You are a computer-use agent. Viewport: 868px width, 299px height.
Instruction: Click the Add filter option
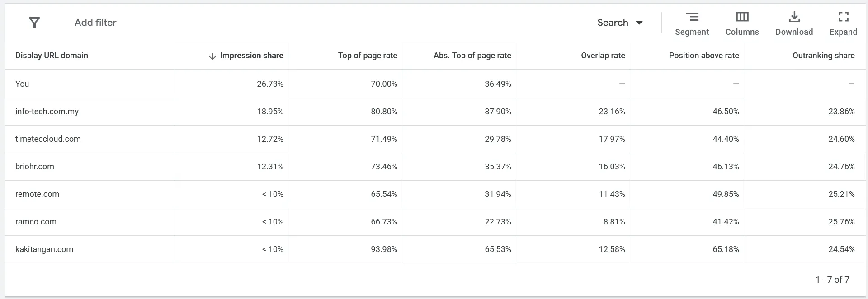coord(95,22)
